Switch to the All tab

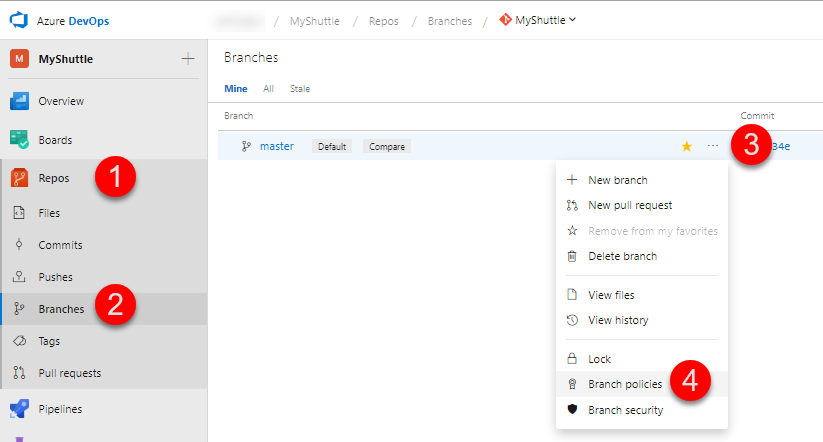click(x=268, y=89)
